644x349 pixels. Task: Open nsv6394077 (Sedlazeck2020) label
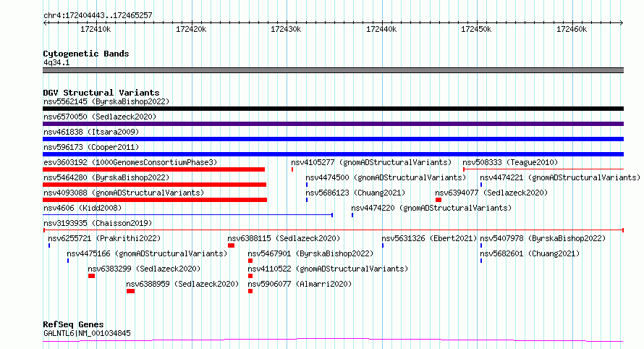pos(491,193)
